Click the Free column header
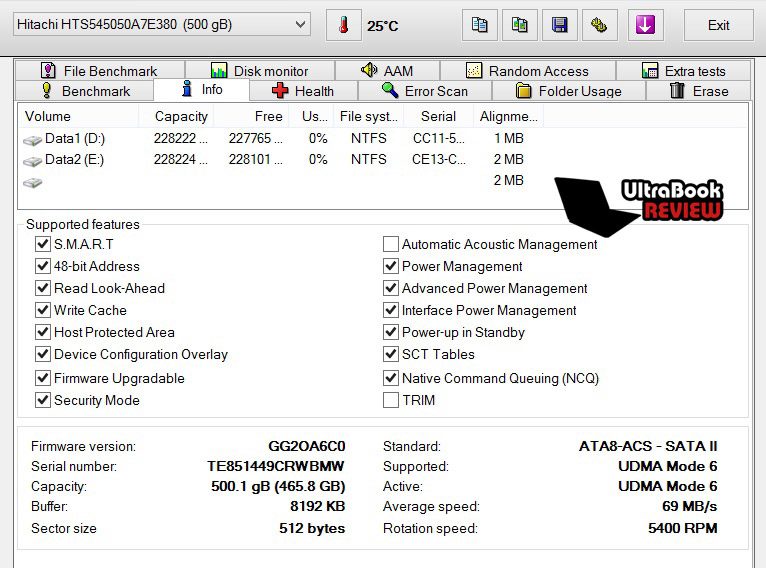Image resolution: width=766 pixels, height=568 pixels. [251, 116]
